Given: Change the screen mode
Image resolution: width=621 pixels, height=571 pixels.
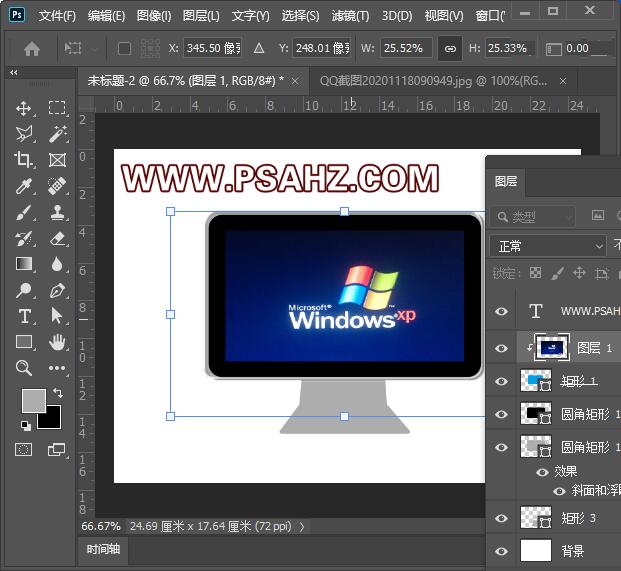Looking at the screenshot, I should (56, 449).
